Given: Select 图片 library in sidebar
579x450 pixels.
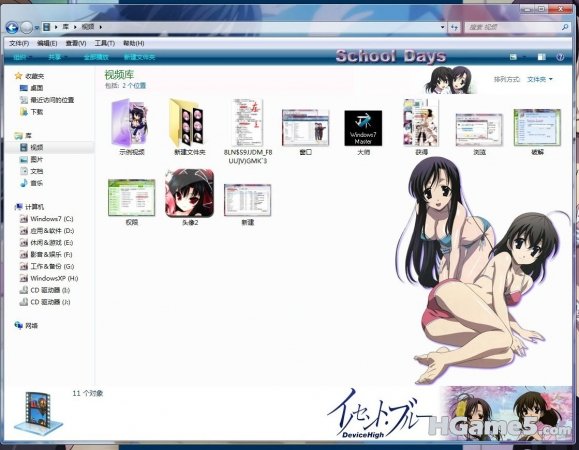Looking at the screenshot, I should (32, 159).
